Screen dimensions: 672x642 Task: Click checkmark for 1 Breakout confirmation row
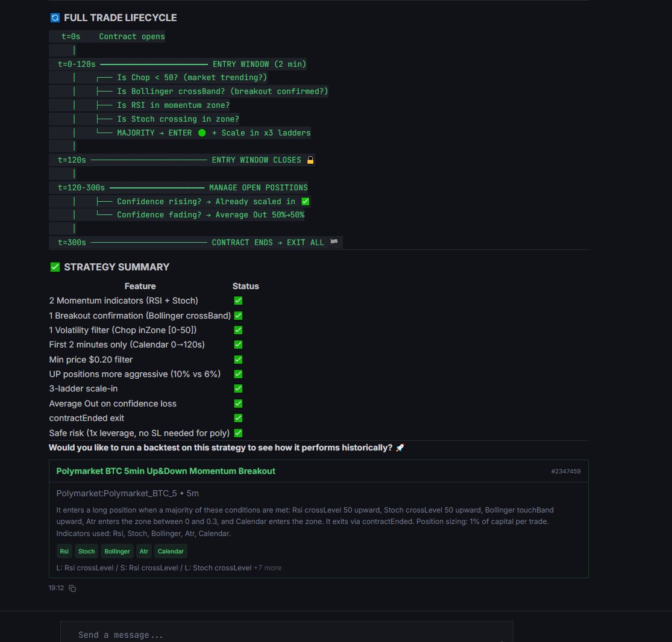tap(238, 316)
